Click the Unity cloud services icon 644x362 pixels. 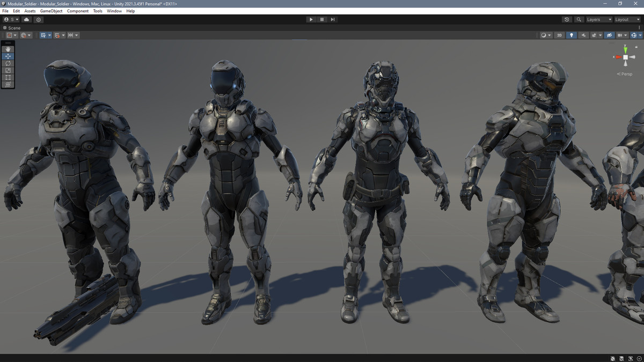coord(26,19)
